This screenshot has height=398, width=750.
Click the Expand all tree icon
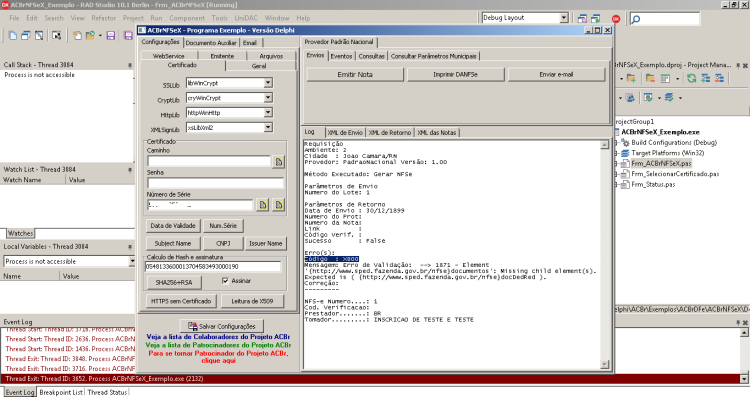[x=706, y=78]
